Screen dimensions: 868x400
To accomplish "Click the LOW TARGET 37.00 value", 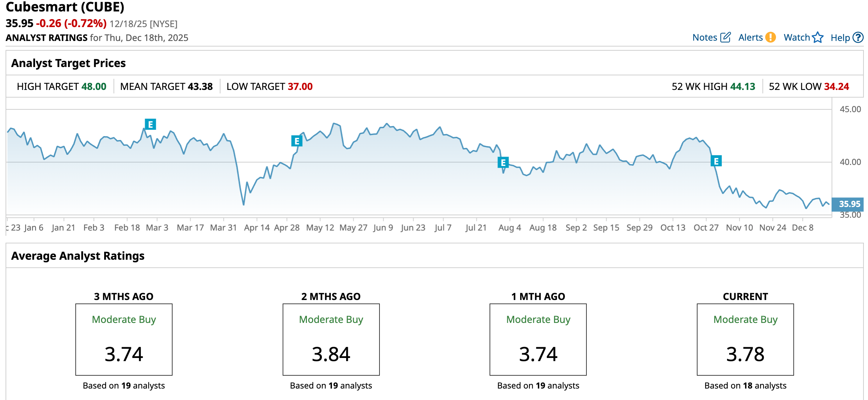I will click(x=300, y=86).
